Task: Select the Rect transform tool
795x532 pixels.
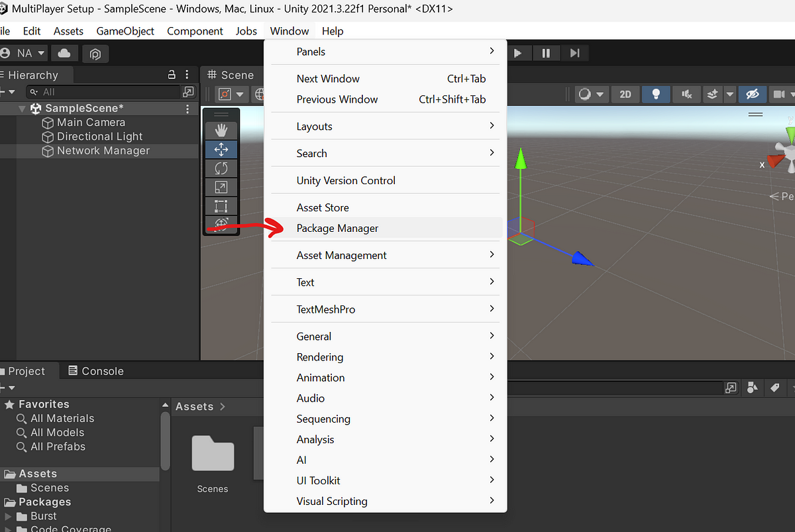Action: coord(221,207)
